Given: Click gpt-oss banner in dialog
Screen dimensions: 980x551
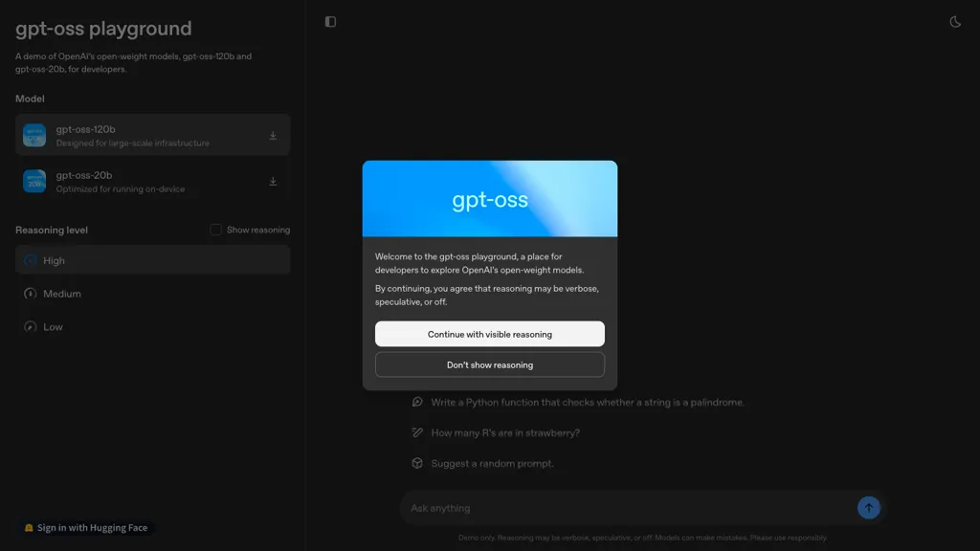Looking at the screenshot, I should (489, 199).
